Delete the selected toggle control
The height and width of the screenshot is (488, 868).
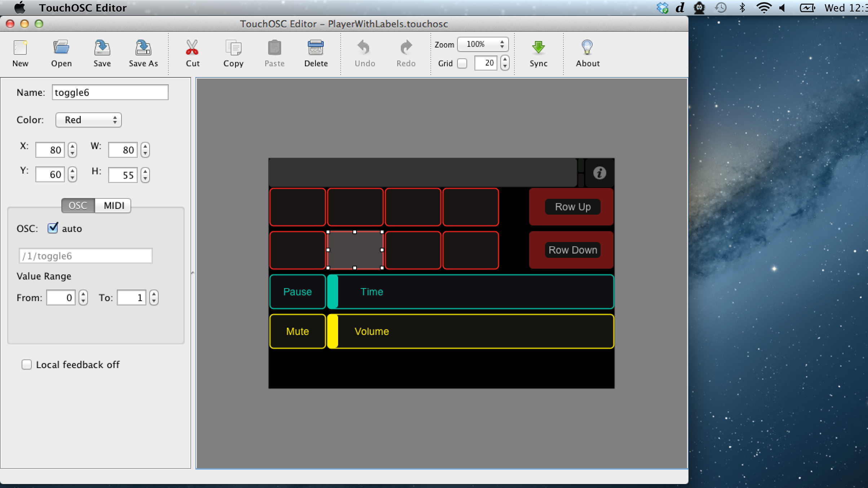pyautogui.click(x=316, y=48)
